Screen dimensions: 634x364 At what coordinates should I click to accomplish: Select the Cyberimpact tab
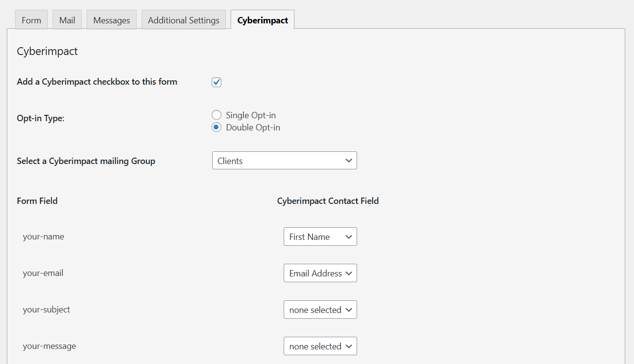coord(262,20)
